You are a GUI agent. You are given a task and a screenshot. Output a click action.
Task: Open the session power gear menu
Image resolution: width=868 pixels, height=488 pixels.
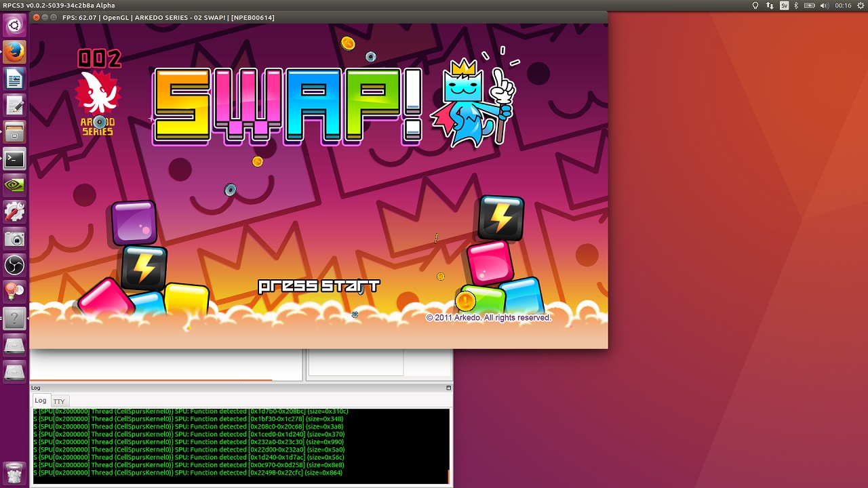point(859,5)
